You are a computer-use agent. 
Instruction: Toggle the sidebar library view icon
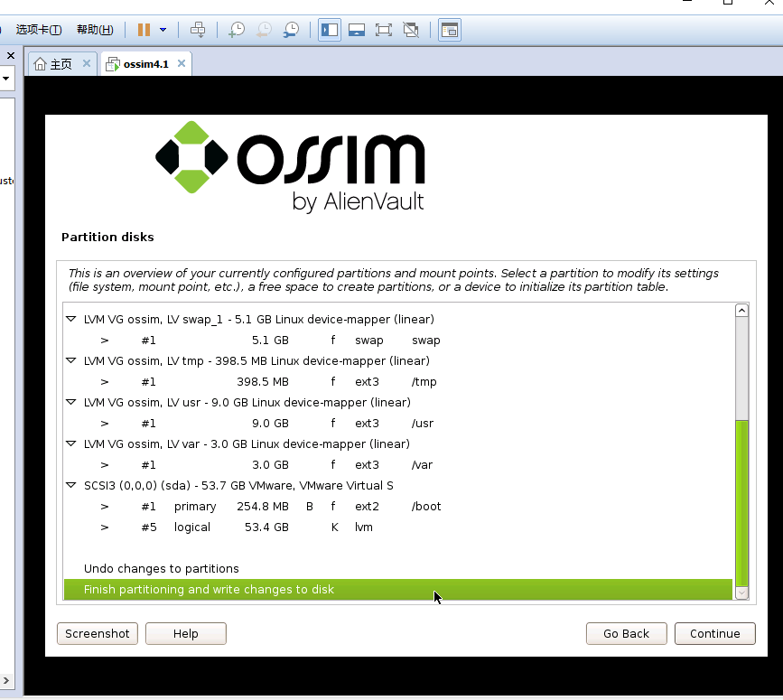pyautogui.click(x=330, y=30)
